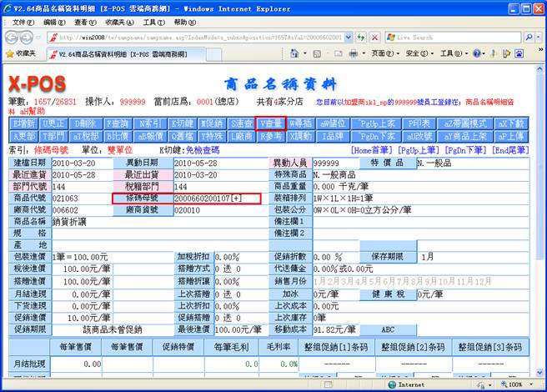Click the vertical scrollbar down arrow
547x392 pixels.
tap(540, 373)
